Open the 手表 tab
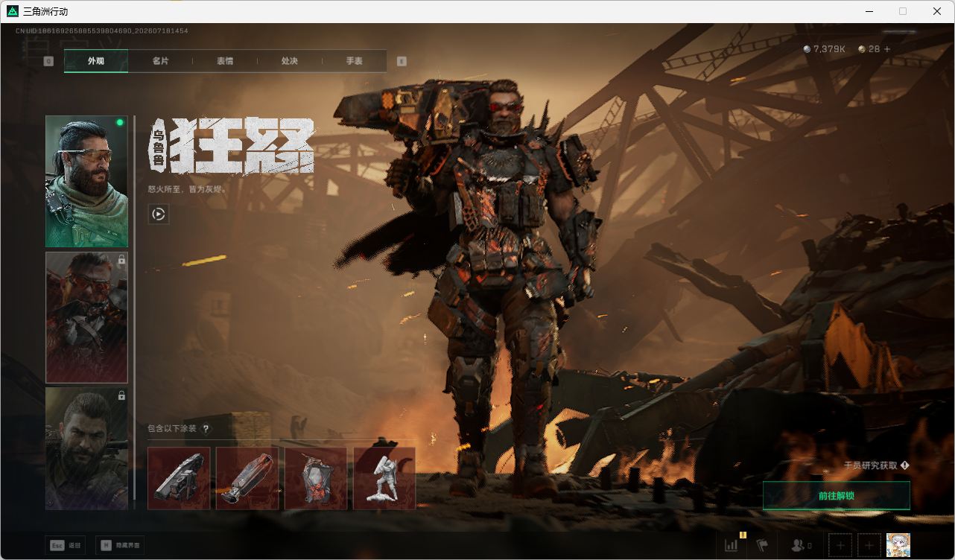The width and height of the screenshot is (955, 560). click(x=354, y=61)
